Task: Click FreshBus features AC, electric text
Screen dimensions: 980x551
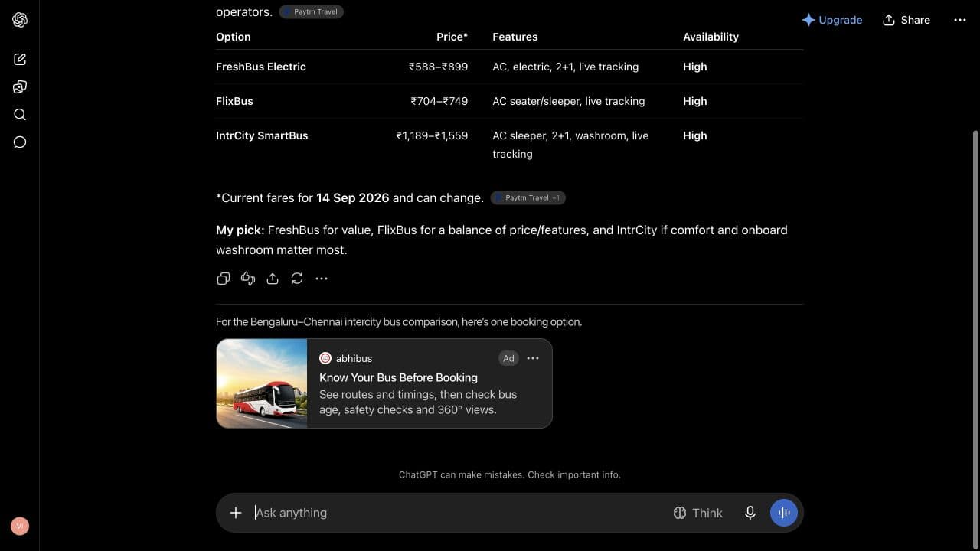Action: pyautogui.click(x=566, y=67)
